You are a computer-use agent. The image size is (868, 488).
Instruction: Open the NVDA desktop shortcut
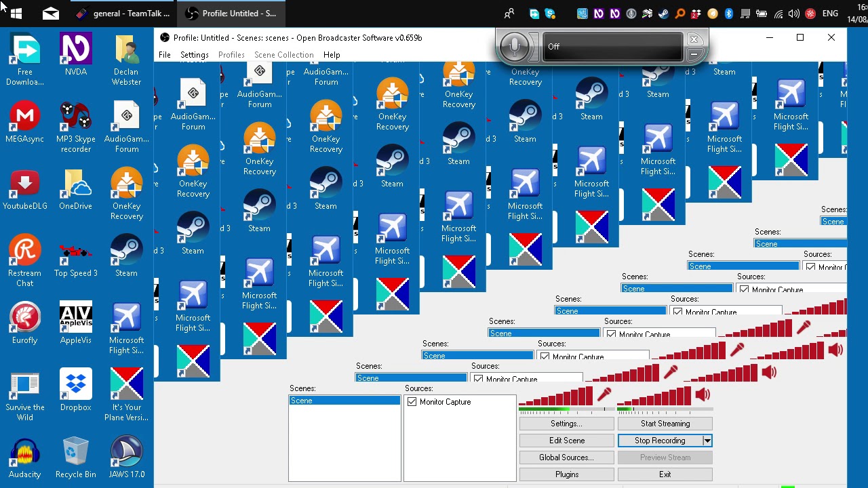click(76, 56)
